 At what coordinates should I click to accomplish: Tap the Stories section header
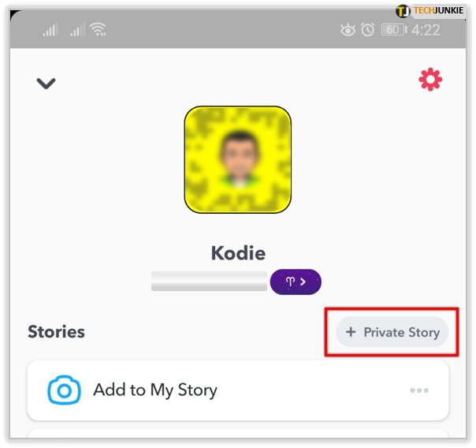click(x=56, y=331)
